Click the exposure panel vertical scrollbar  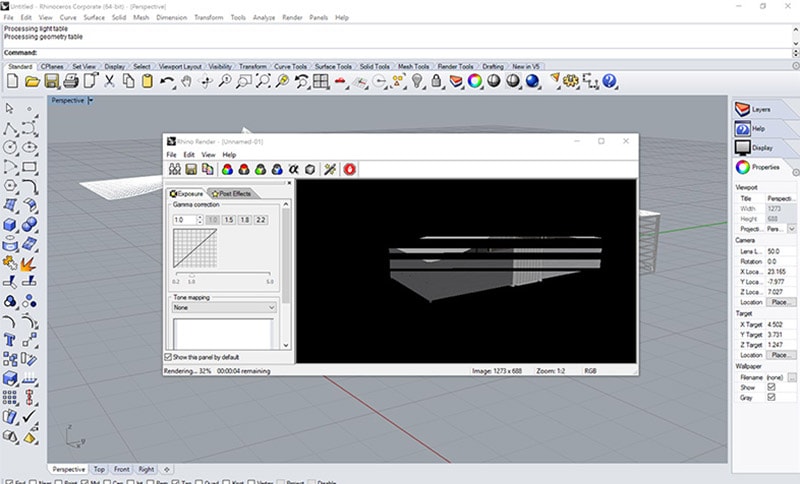286,274
